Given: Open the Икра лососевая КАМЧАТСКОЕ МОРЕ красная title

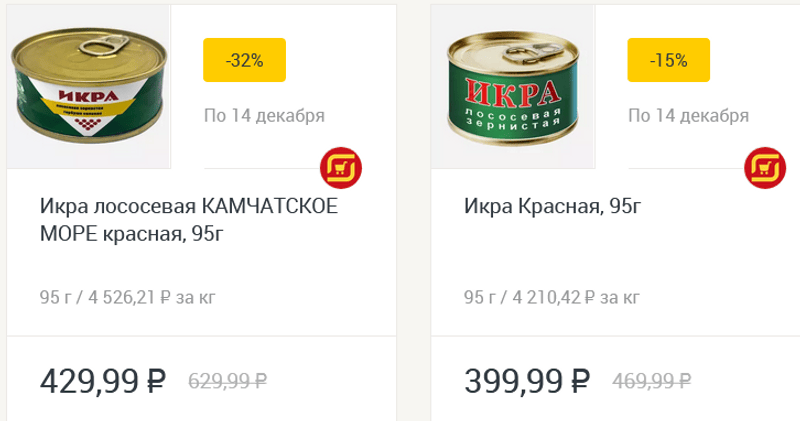Looking at the screenshot, I should coord(189,220).
